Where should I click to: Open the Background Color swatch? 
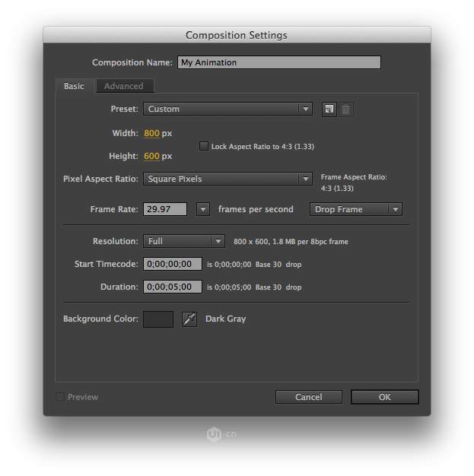pos(158,319)
